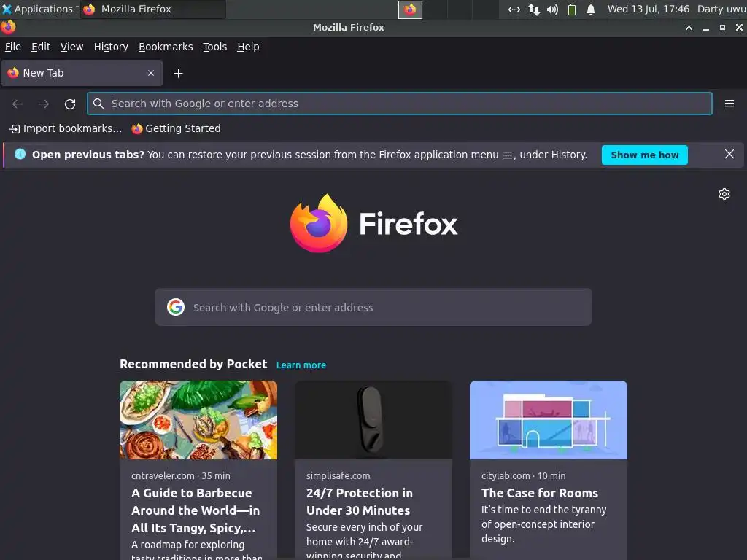This screenshot has width=747, height=560.
Task: Click the Firefox logo on the new tab page
Action: point(319,223)
